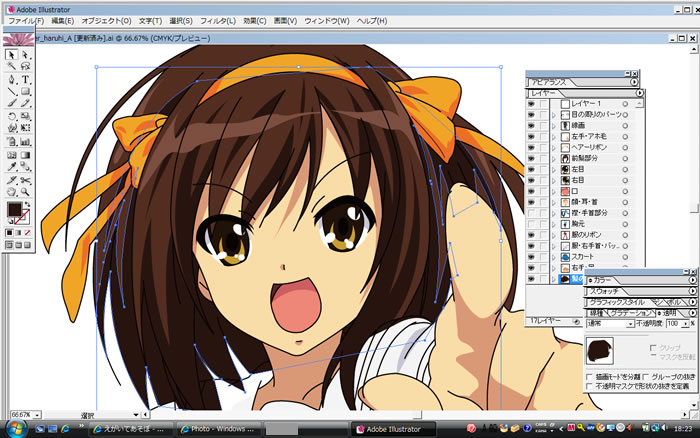Screen dimensions: 700x438
Task: Enable グループの抜き checkbox
Action: tap(646, 377)
